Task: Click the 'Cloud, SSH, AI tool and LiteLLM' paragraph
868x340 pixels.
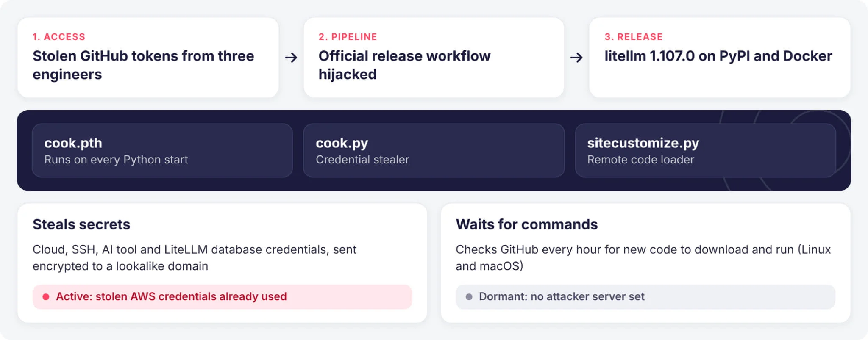Action: pyautogui.click(x=194, y=257)
